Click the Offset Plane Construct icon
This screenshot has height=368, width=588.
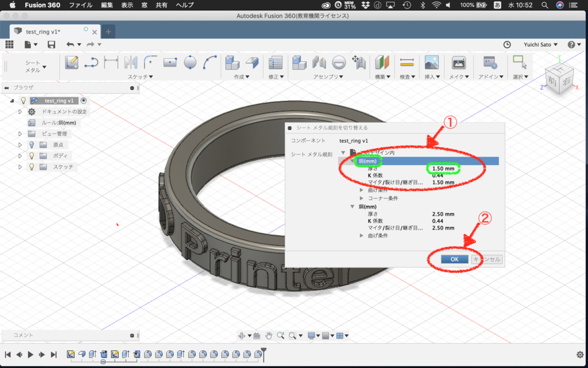coord(382,62)
